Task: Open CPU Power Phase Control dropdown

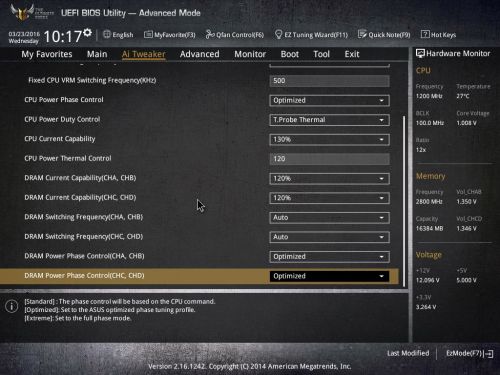Action: 329,100
